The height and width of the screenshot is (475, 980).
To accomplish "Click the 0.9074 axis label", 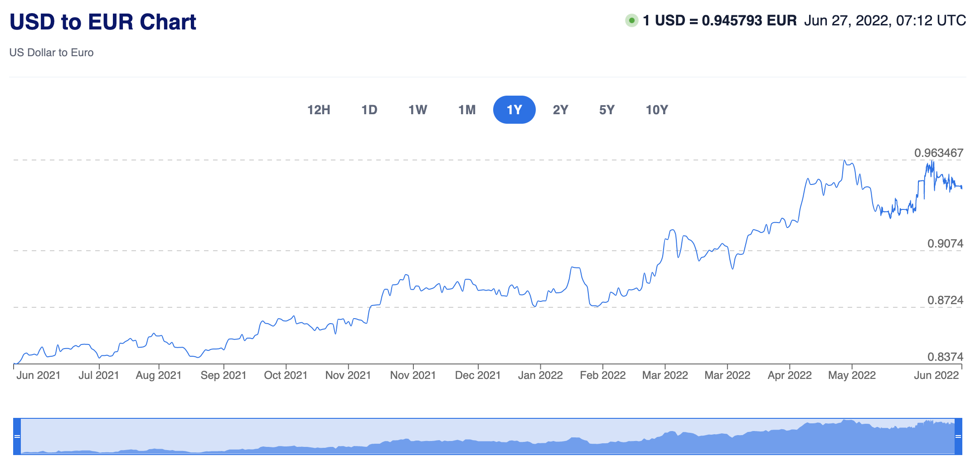I will tap(945, 243).
